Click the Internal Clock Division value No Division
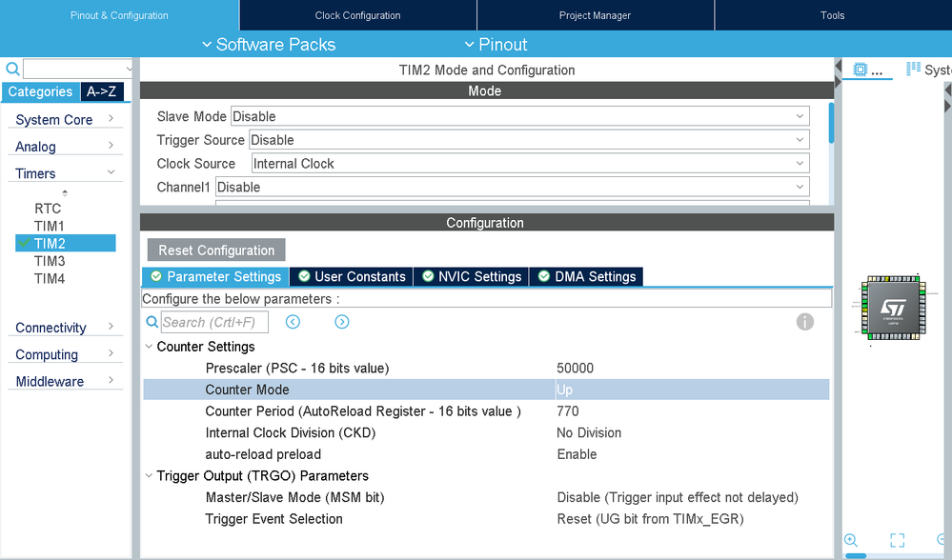 [589, 432]
